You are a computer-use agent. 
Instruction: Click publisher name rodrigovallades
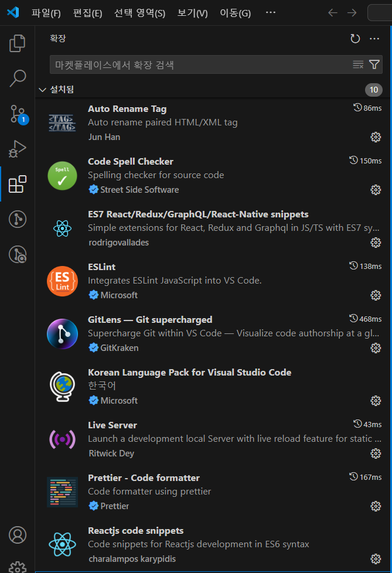click(119, 243)
